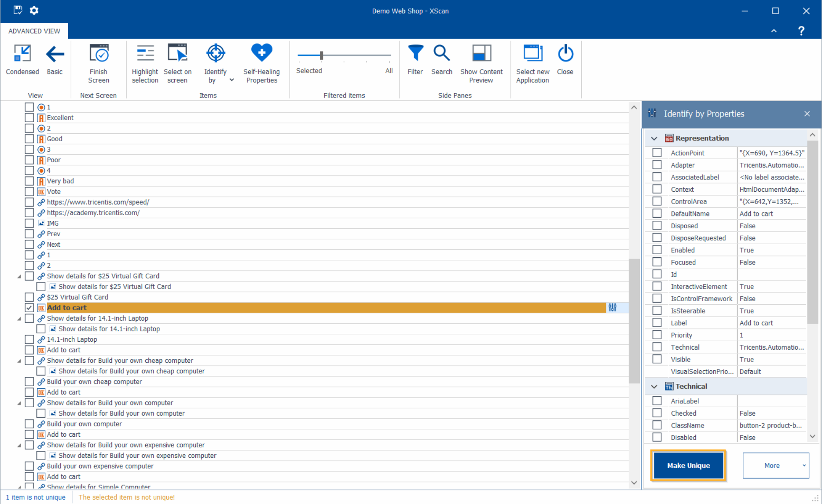Screen dimensions: 822x504
Task: Uncheck the highlighted Add to cart item
Action: [29, 308]
